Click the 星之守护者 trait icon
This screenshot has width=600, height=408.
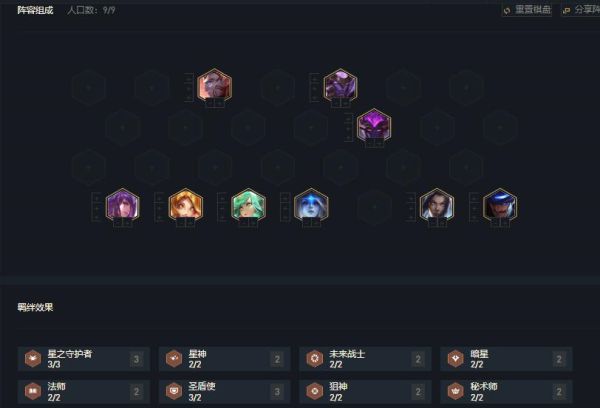pos(33,359)
